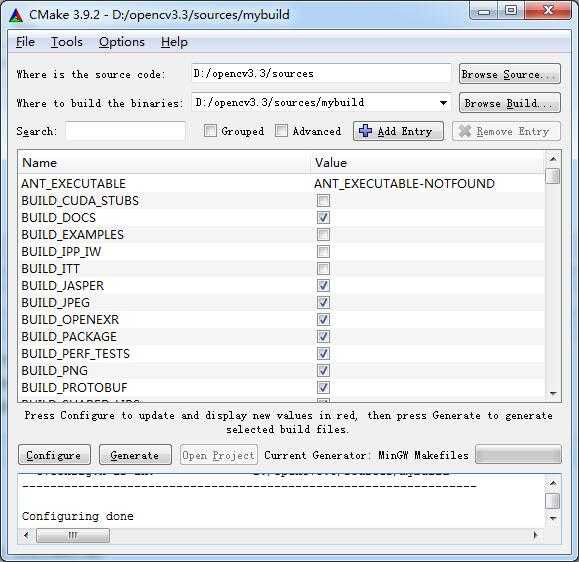Open the File menu
579x562 pixels.
25,42
